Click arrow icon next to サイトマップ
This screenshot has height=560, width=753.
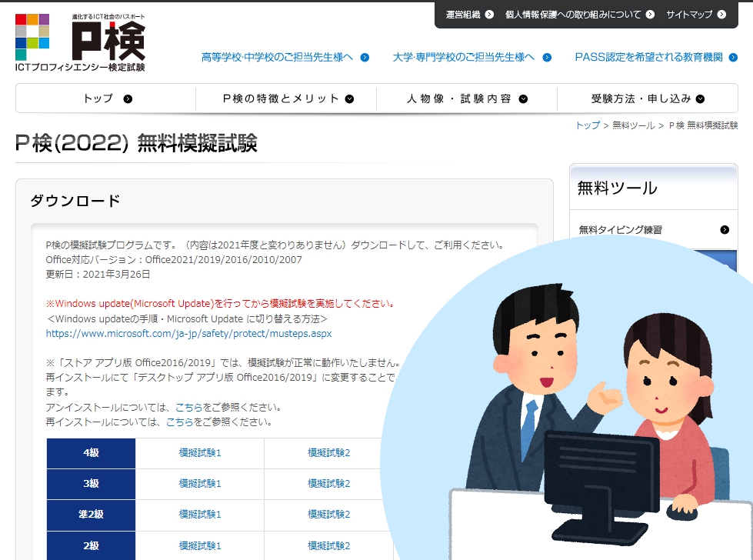point(721,14)
